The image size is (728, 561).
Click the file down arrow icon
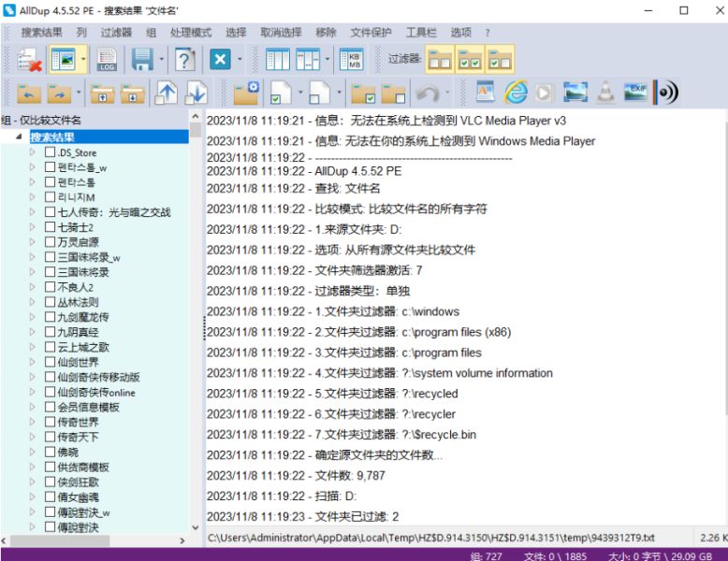(196, 93)
